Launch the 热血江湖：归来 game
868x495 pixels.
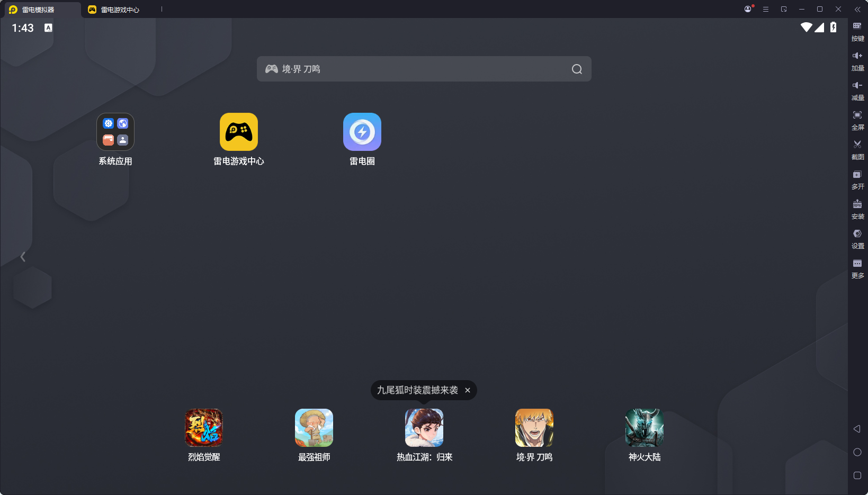[x=424, y=428]
